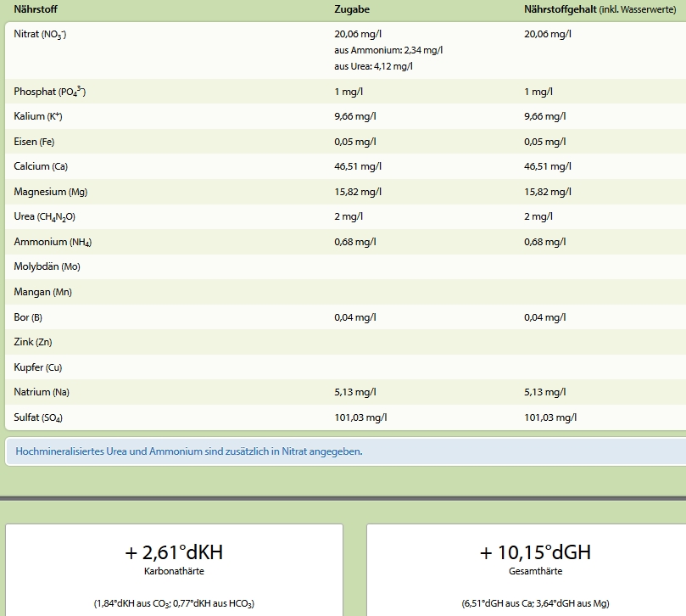This screenshot has width=686, height=616.
Task: Select the Eisen (Fe) row
Action: tap(346, 142)
